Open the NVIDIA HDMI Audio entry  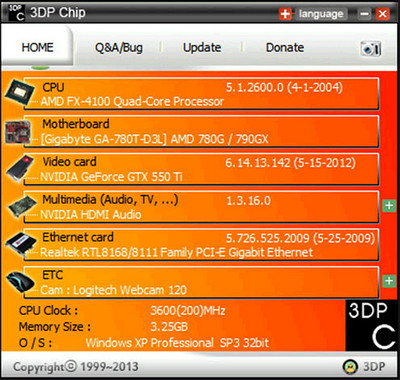click(x=201, y=207)
